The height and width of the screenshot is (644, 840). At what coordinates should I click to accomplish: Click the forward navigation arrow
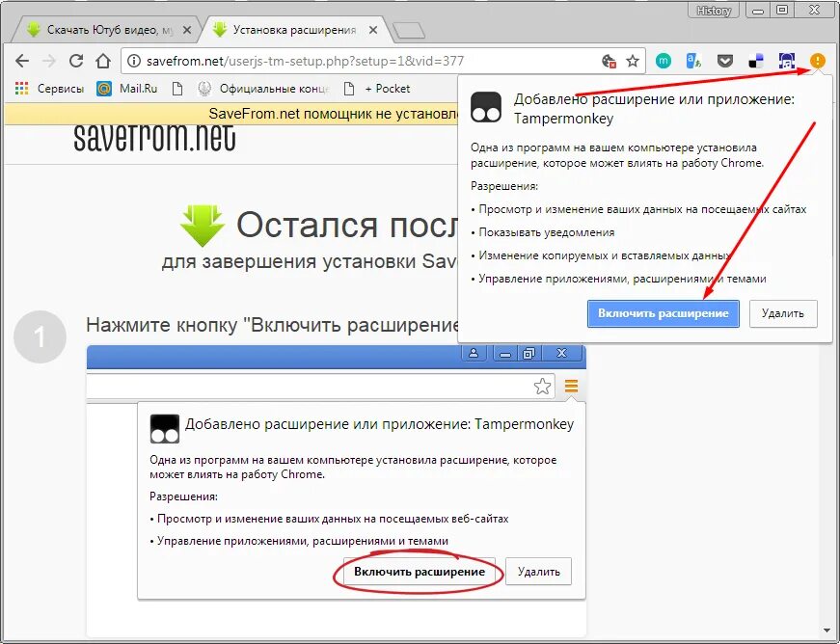click(x=49, y=61)
